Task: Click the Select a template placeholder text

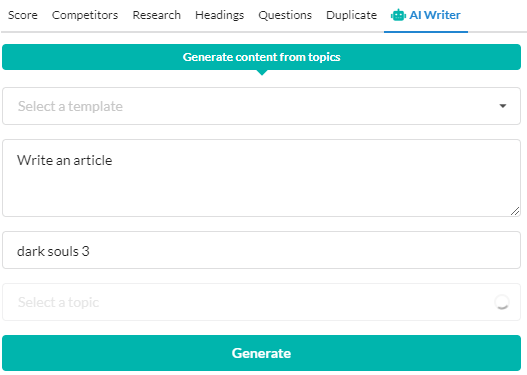Action: pos(70,107)
